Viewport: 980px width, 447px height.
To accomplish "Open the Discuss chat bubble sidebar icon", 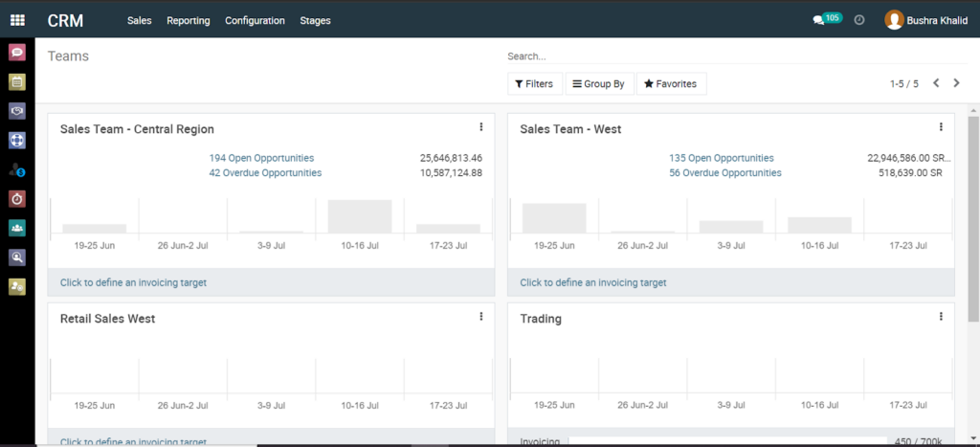I will click(17, 53).
